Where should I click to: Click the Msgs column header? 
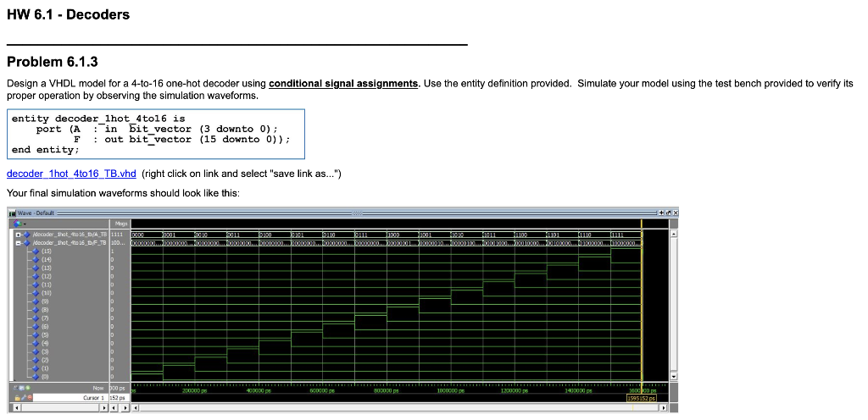coord(121,224)
